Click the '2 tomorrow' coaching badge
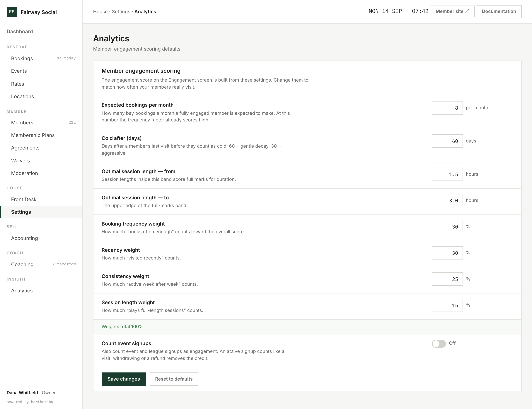The image size is (532, 409). (x=64, y=264)
